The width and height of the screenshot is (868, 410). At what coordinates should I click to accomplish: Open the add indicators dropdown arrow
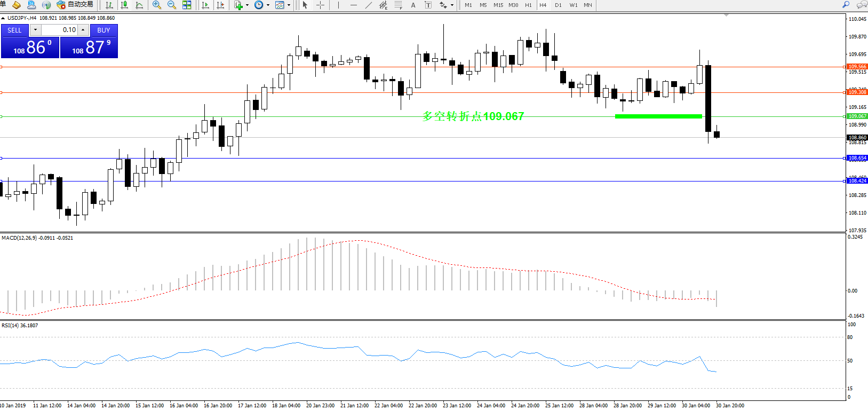coord(247,5)
